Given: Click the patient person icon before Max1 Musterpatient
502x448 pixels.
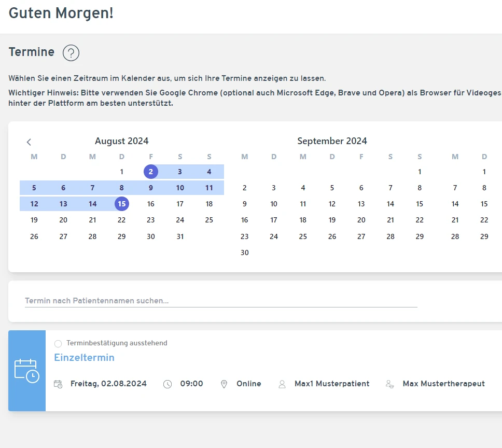Looking at the screenshot, I should (x=282, y=384).
